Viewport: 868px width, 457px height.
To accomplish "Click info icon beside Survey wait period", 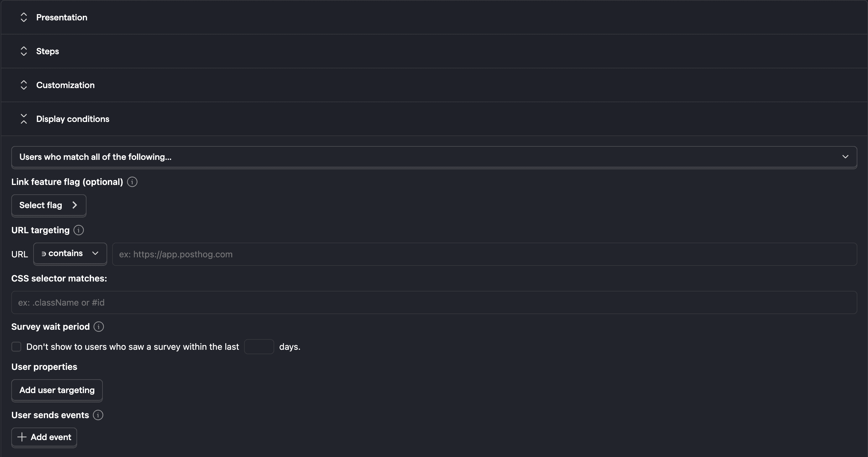I will pyautogui.click(x=99, y=327).
